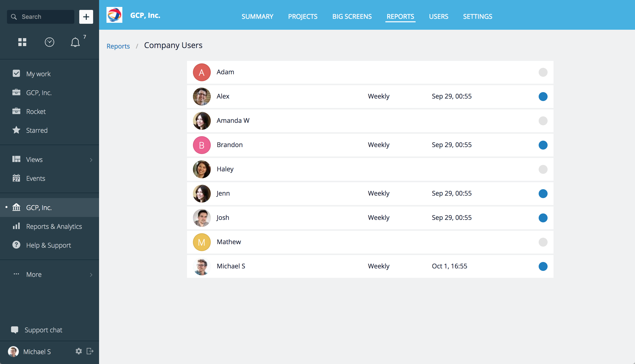Click the Search input field
Image resolution: width=635 pixels, height=364 pixels.
[x=41, y=17]
